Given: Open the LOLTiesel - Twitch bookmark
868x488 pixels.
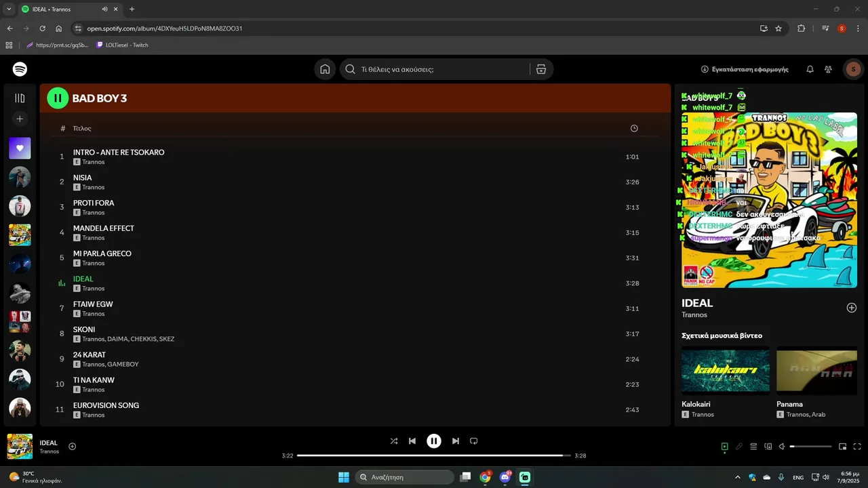Looking at the screenshot, I should click(122, 45).
